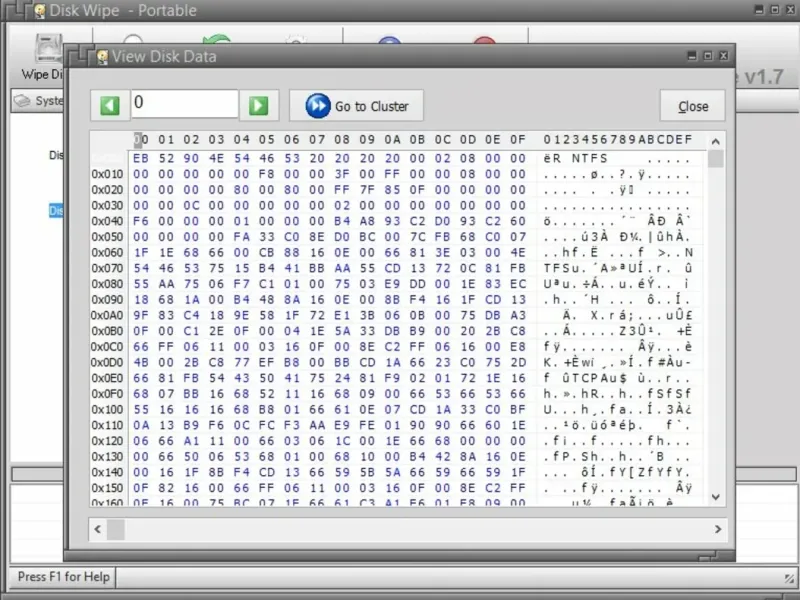
Task: Go to the previous cluster with green left arrow
Action: 110,106
